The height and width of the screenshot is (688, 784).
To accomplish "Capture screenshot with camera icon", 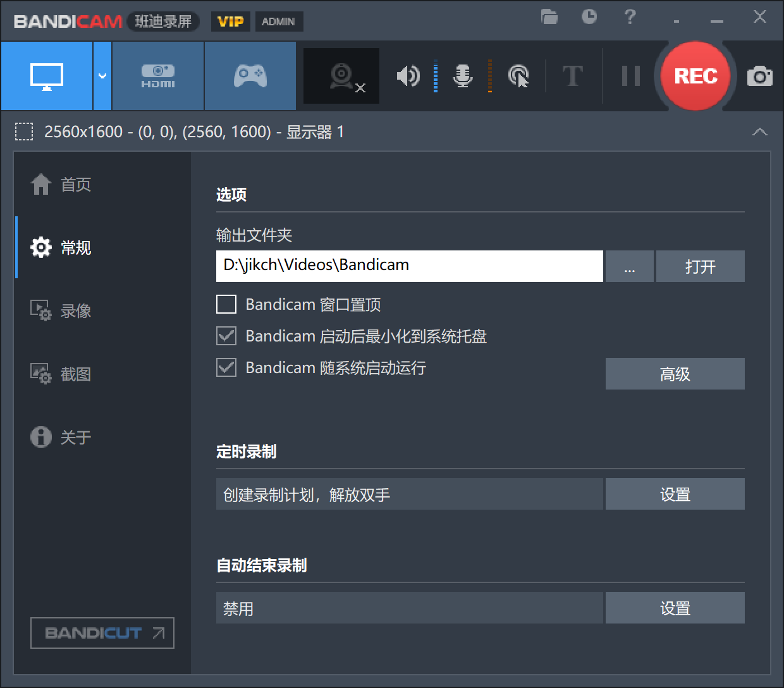I will [x=759, y=77].
